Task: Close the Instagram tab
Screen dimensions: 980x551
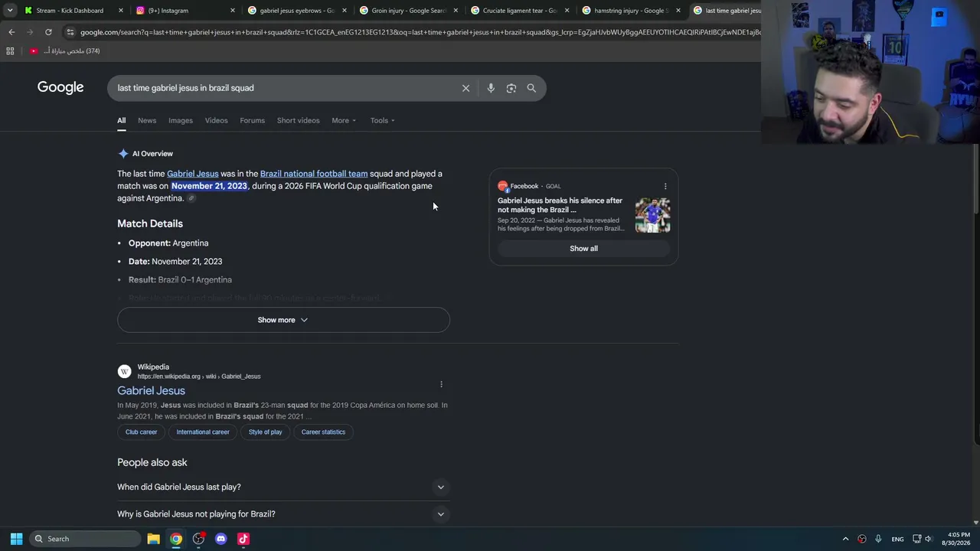Action: click(x=233, y=11)
